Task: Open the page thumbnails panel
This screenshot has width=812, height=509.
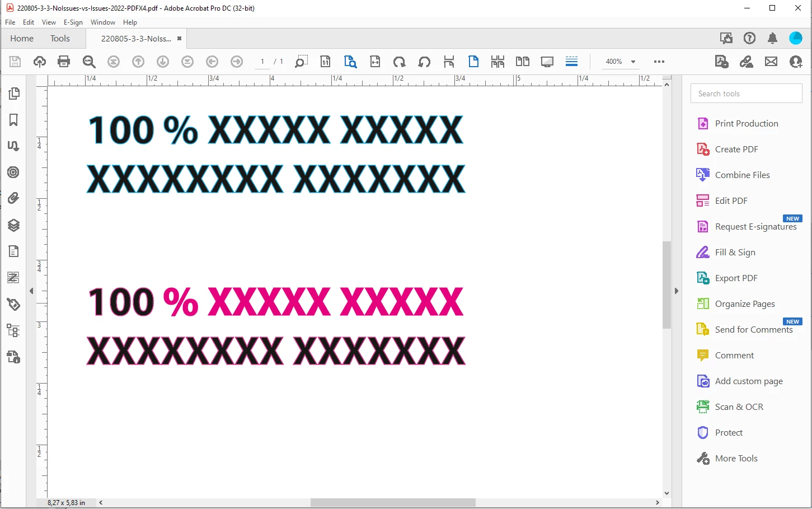Action: (14, 94)
